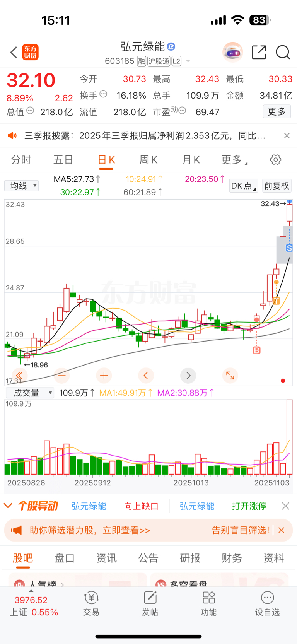Read the 三季报披露 news ticker
Screen dimensions: 297x644
coord(145,135)
